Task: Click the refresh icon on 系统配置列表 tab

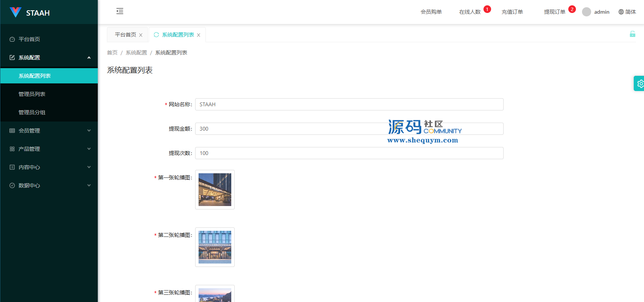Action: [x=156, y=35]
